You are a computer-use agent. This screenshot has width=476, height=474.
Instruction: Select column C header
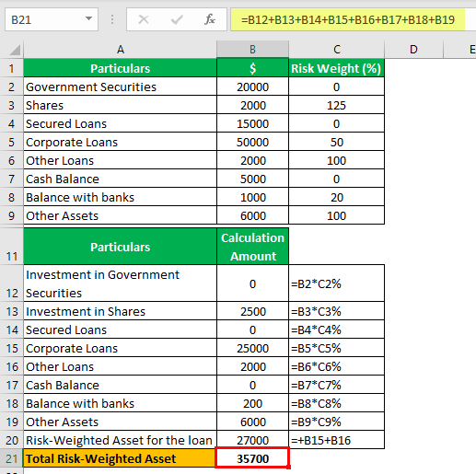[337, 50]
